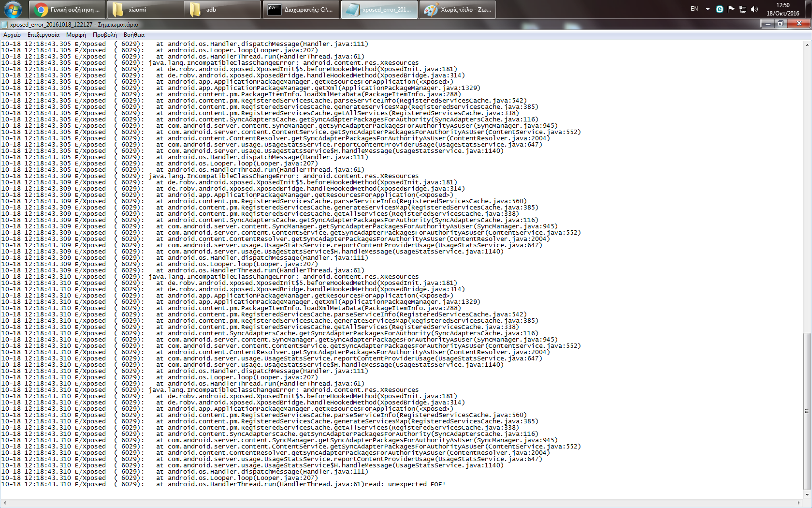
Task: Open the volume speaker tray icon
Action: pyautogui.click(x=754, y=9)
